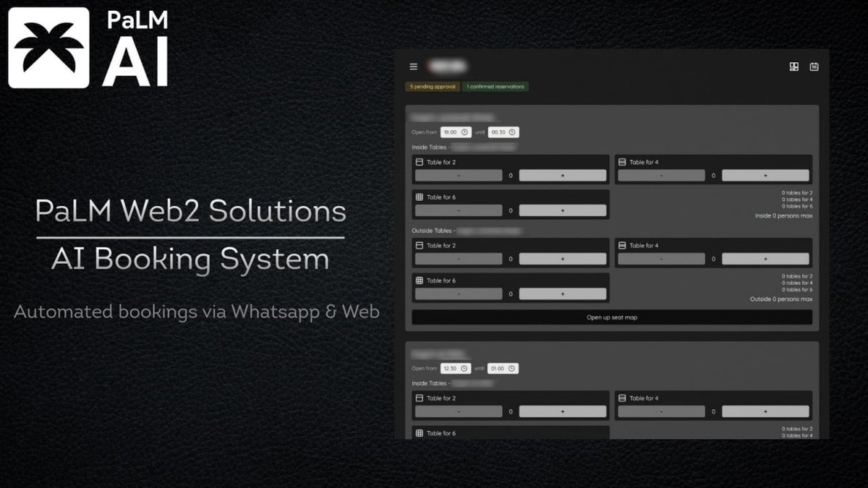Increase inside Table for 2 count, 18:00 section
868x488 pixels.
[563, 176]
